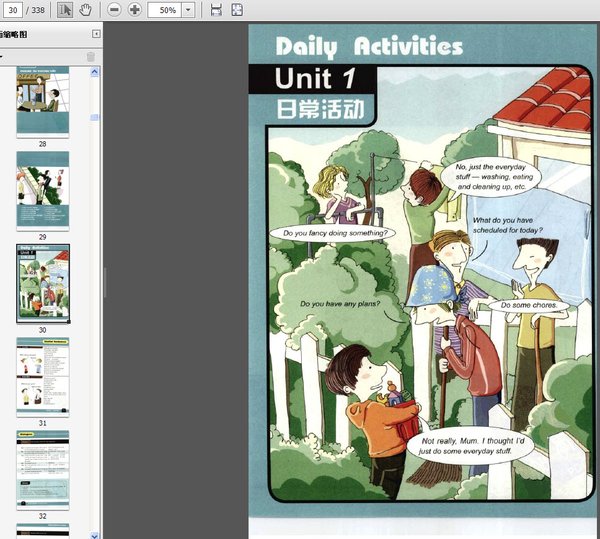Click the panel splitter handle beside thumbnails
Screen dimensions: 600x539
(104, 283)
